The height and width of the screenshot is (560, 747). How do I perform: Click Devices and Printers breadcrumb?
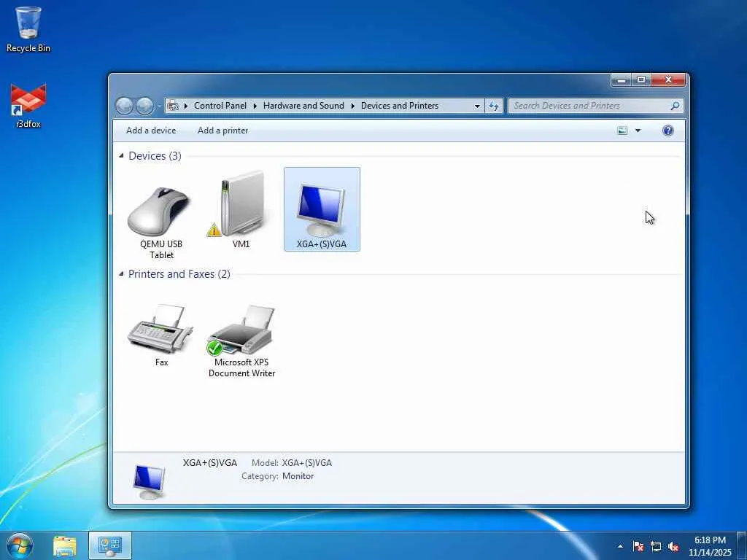click(x=400, y=106)
